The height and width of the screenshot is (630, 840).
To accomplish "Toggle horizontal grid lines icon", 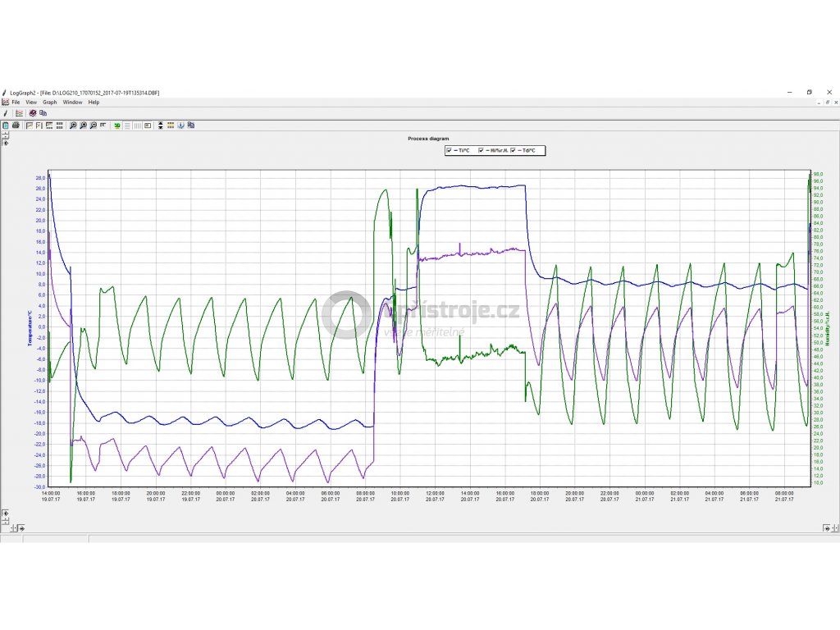I will 127,126.
